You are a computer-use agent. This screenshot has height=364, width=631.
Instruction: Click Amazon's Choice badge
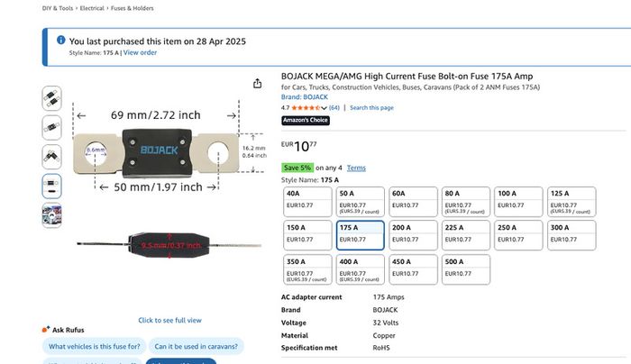306,120
